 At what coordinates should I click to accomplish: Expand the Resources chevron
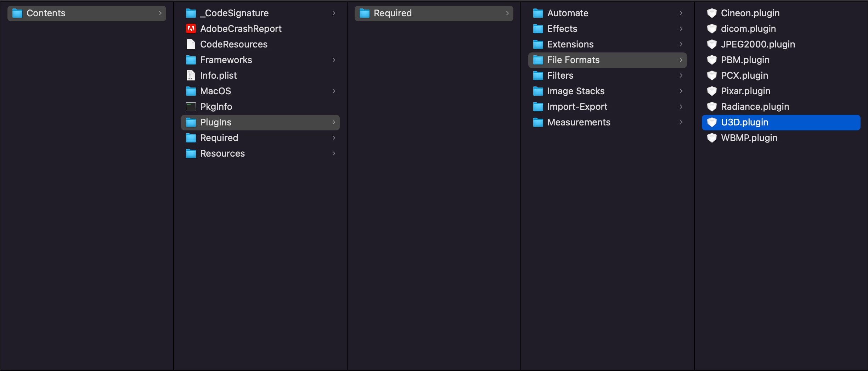pos(334,153)
